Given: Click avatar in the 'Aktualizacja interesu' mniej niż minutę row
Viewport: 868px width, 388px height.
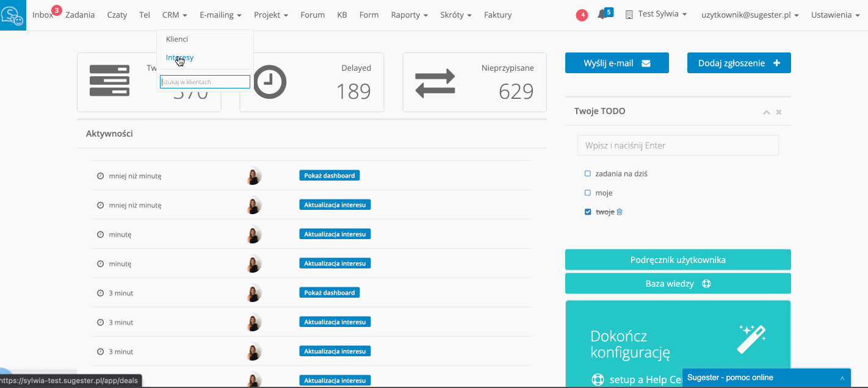Looking at the screenshot, I should coord(254,205).
